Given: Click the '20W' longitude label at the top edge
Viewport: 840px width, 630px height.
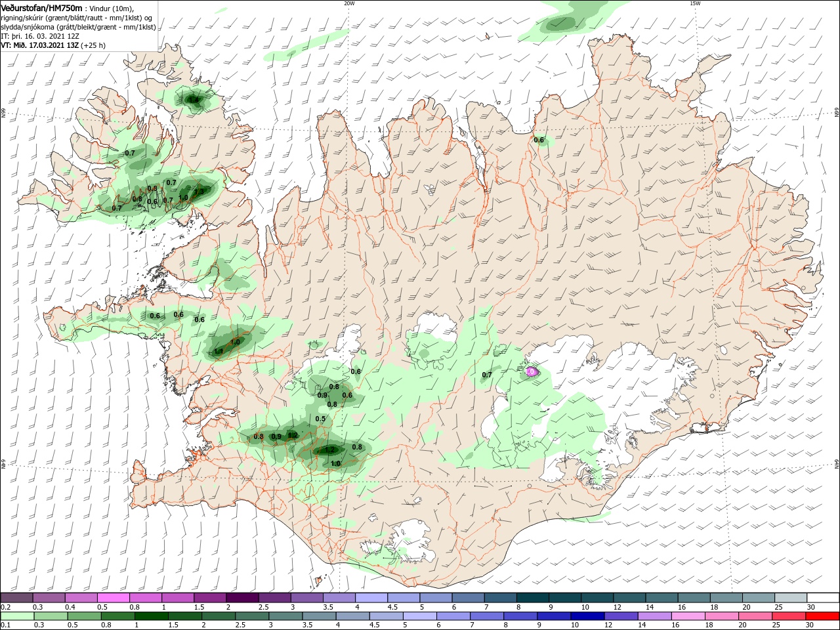Looking at the screenshot, I should [349, 3].
